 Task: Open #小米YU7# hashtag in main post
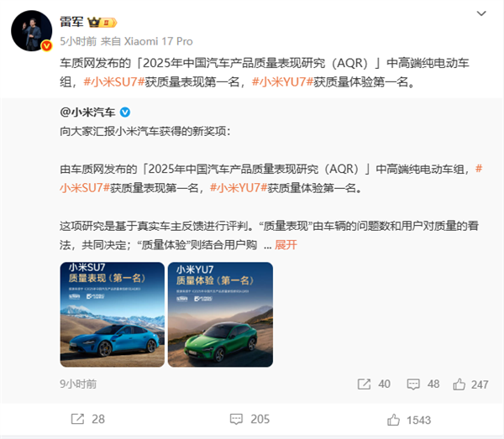coord(282,82)
